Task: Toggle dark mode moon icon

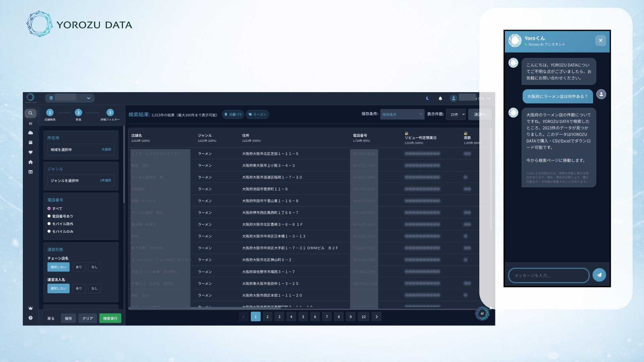Action: click(427, 98)
